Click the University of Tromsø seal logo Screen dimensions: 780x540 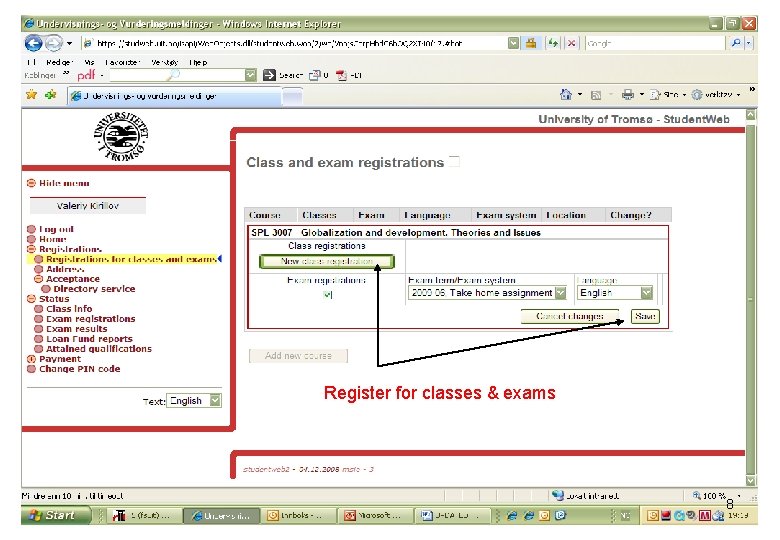pyautogui.click(x=121, y=136)
